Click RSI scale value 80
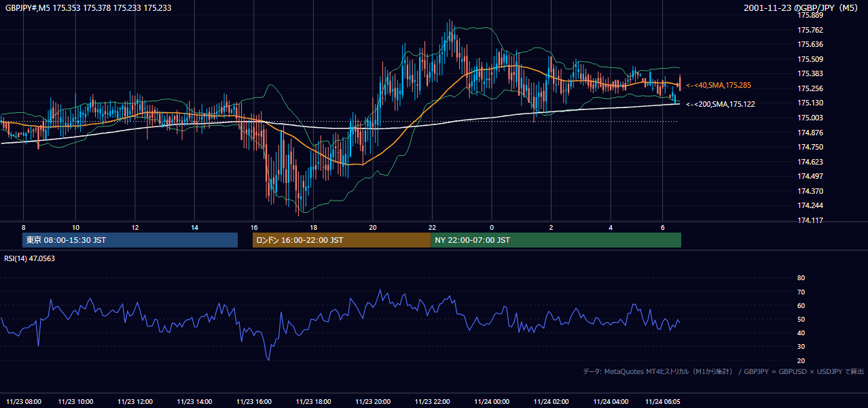The width and height of the screenshot is (868, 408). point(801,278)
